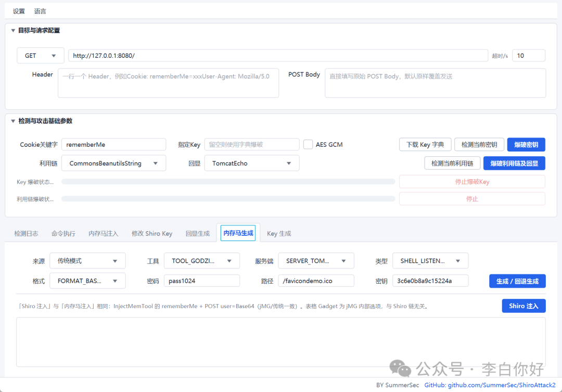Open the 工具 TOOL_GODZI dropdown
Image resolution: width=562 pixels, height=392 pixels.
click(x=202, y=261)
